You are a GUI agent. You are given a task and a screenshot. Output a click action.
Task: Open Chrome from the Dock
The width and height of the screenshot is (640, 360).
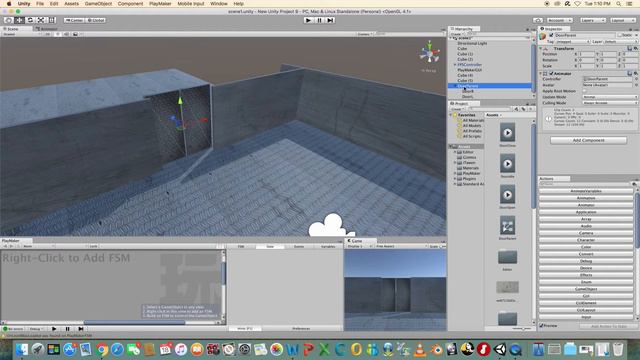(102, 349)
